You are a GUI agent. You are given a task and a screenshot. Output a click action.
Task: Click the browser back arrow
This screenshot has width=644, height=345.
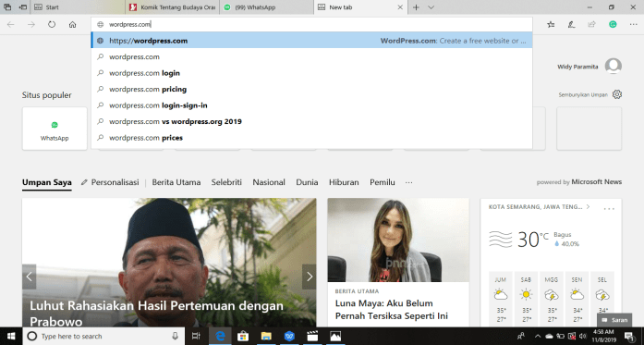tap(11, 24)
